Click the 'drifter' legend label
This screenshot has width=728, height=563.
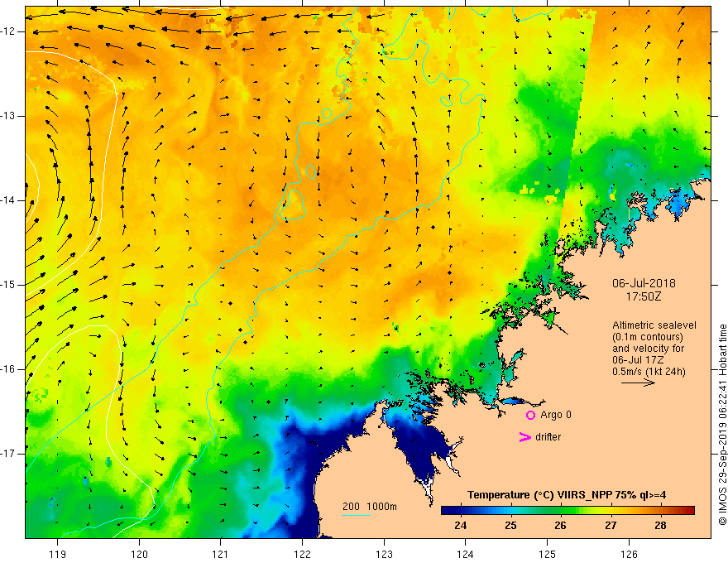click(x=548, y=437)
